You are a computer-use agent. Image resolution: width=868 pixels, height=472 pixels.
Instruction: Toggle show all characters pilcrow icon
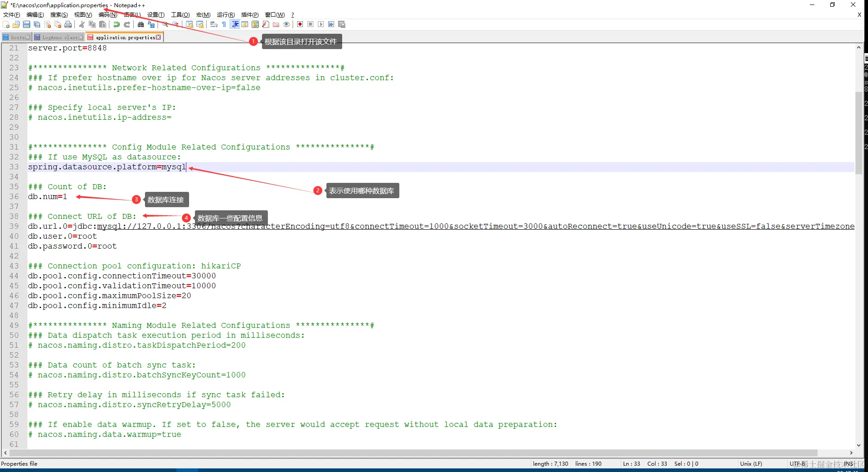pos(224,24)
